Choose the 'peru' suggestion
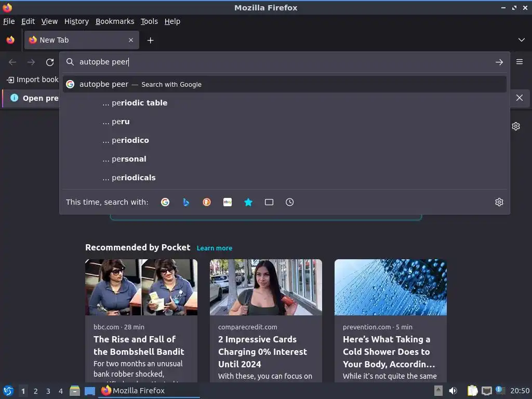The width and height of the screenshot is (532, 399). 284,122
